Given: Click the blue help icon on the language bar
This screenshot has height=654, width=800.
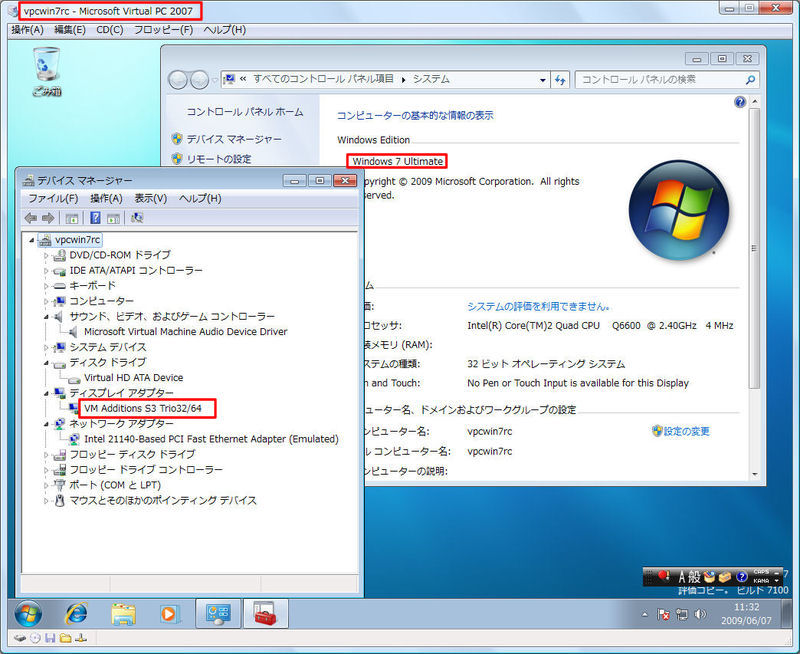Looking at the screenshot, I should (741, 577).
